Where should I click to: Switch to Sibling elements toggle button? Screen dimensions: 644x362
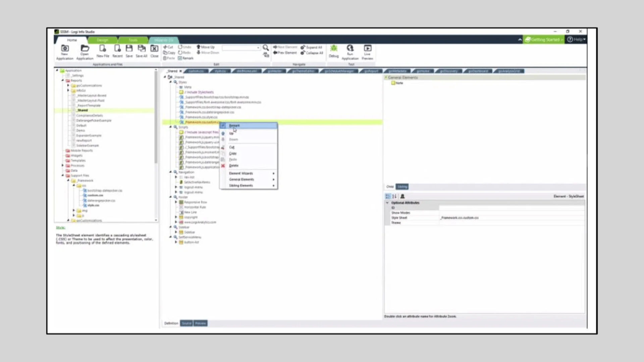(x=402, y=187)
